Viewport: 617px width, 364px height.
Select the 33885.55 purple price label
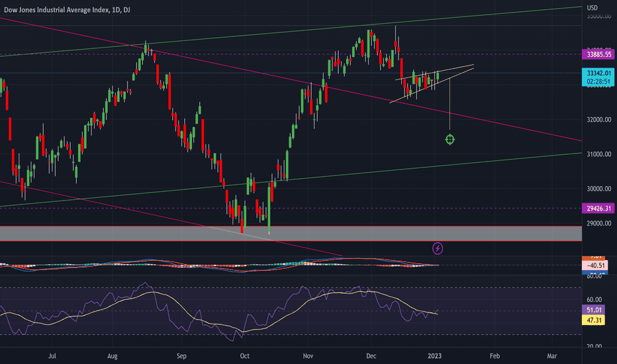pyautogui.click(x=598, y=54)
